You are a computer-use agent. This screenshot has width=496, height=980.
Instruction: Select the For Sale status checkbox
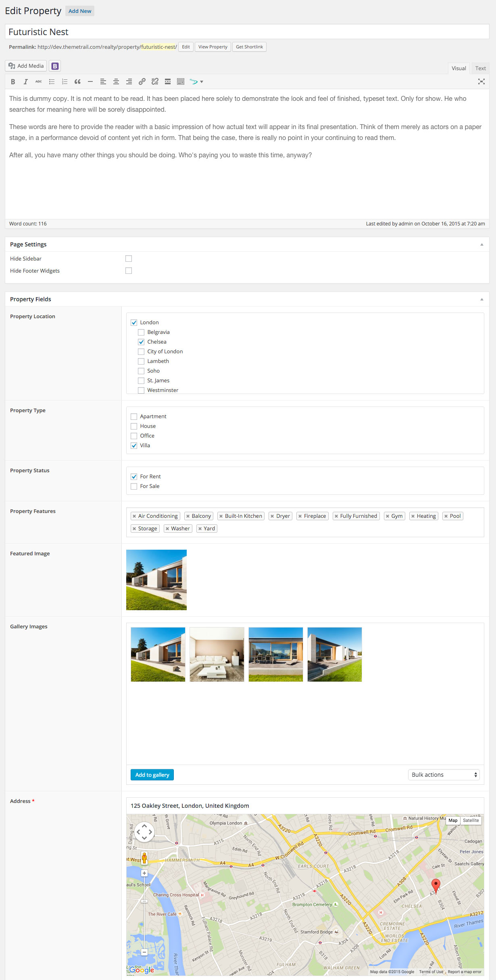click(134, 486)
